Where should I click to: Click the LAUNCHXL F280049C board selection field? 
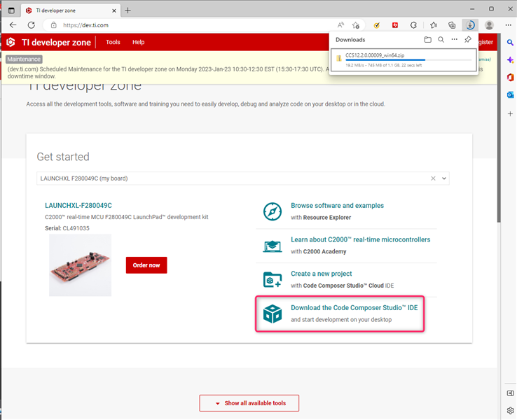pyautogui.click(x=242, y=178)
